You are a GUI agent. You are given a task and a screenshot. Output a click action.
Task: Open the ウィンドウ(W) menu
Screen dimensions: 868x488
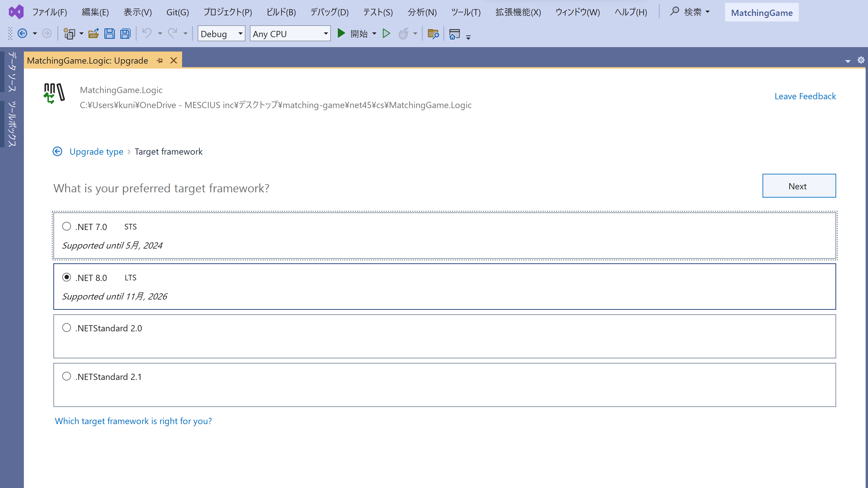tap(577, 12)
